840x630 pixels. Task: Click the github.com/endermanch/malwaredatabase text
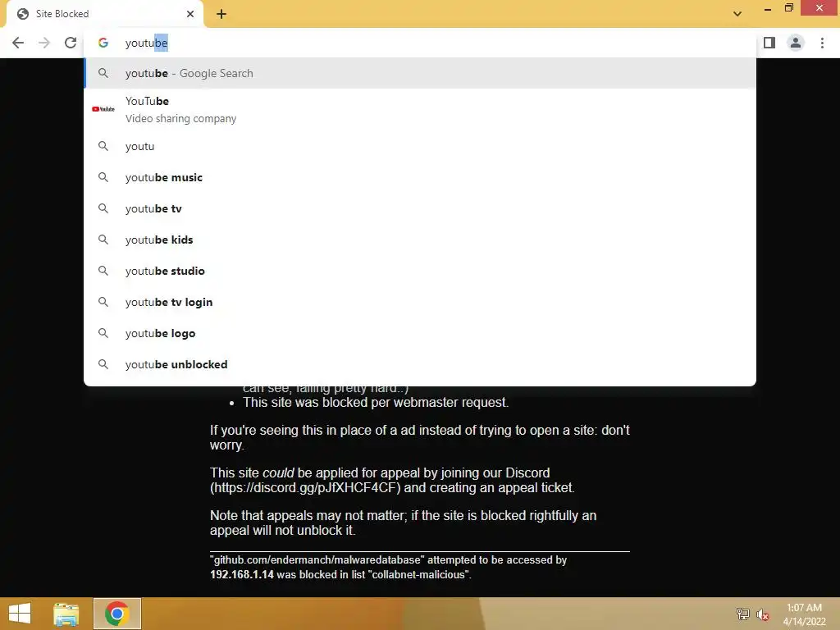click(x=317, y=559)
